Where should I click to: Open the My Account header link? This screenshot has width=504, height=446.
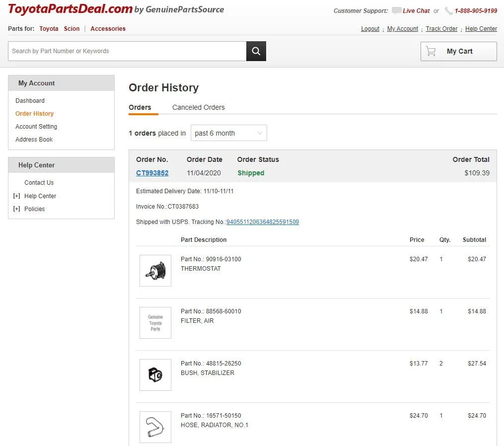pyautogui.click(x=402, y=29)
